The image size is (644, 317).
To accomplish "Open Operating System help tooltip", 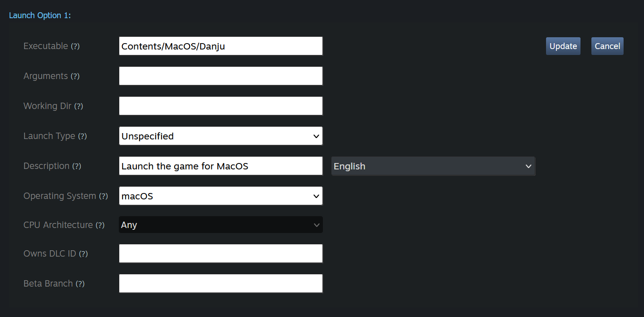I will pyautogui.click(x=103, y=196).
